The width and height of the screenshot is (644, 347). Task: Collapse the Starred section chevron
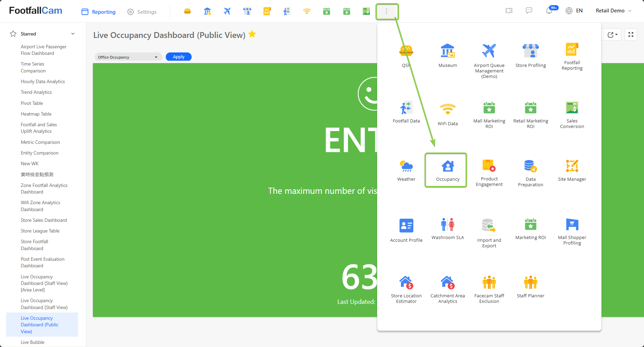73,34
